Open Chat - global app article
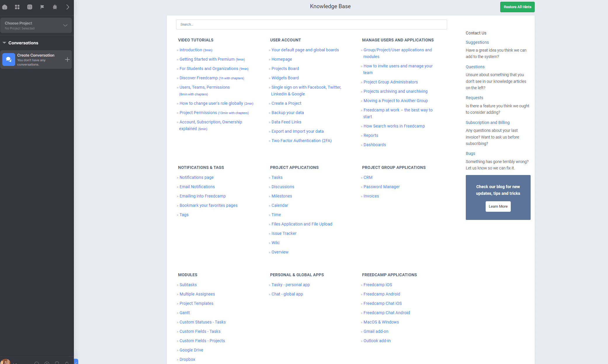Screen dimensions: 608x364 tap(287, 294)
